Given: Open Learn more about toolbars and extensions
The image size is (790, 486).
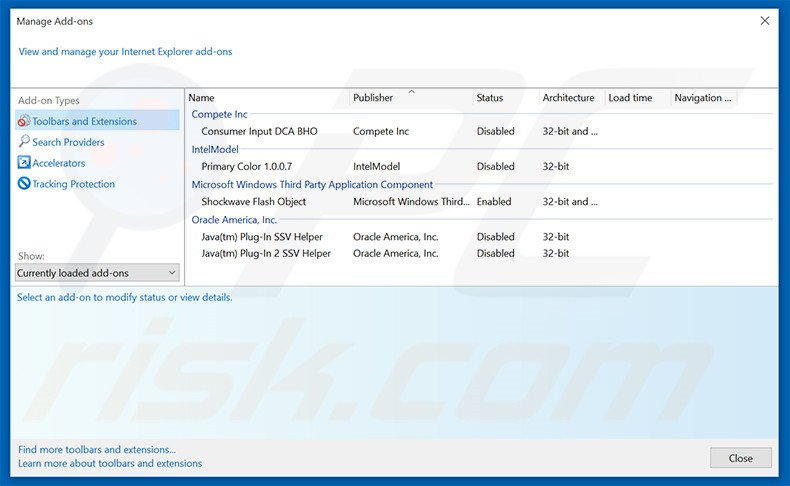Looking at the screenshot, I should (x=110, y=463).
